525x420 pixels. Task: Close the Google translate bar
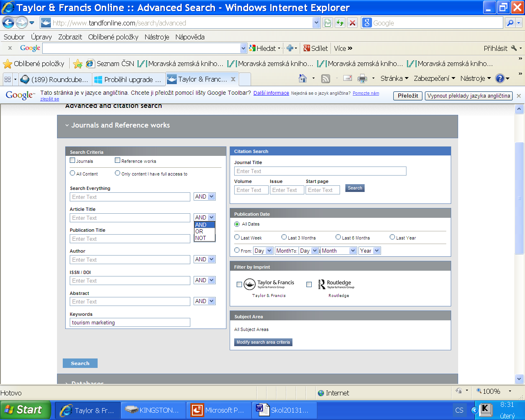(519, 96)
